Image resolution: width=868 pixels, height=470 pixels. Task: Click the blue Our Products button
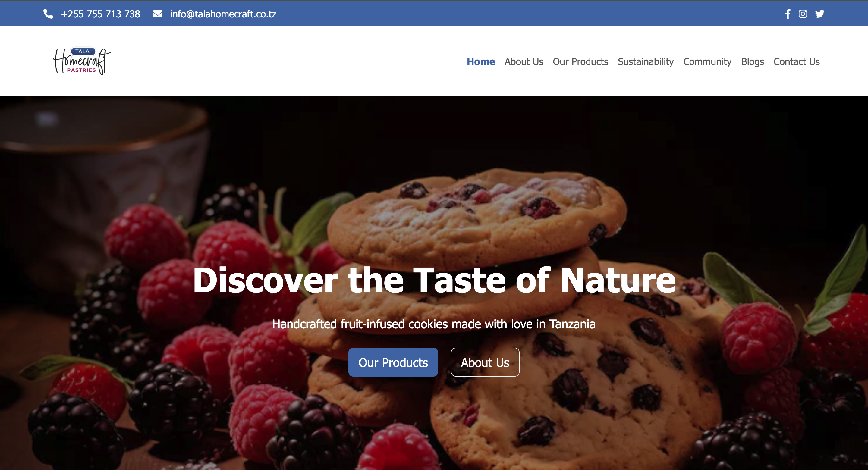pos(393,362)
